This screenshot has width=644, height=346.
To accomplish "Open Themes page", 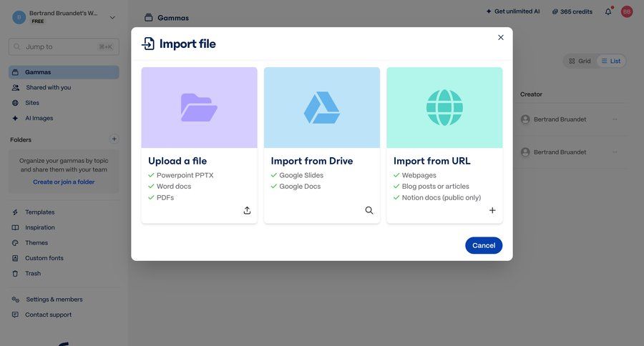I will coord(36,243).
